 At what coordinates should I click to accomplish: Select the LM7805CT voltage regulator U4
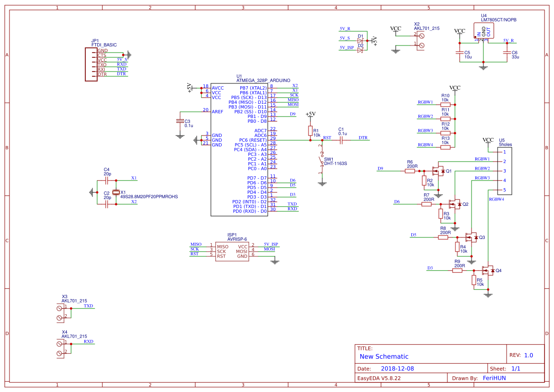click(x=483, y=30)
